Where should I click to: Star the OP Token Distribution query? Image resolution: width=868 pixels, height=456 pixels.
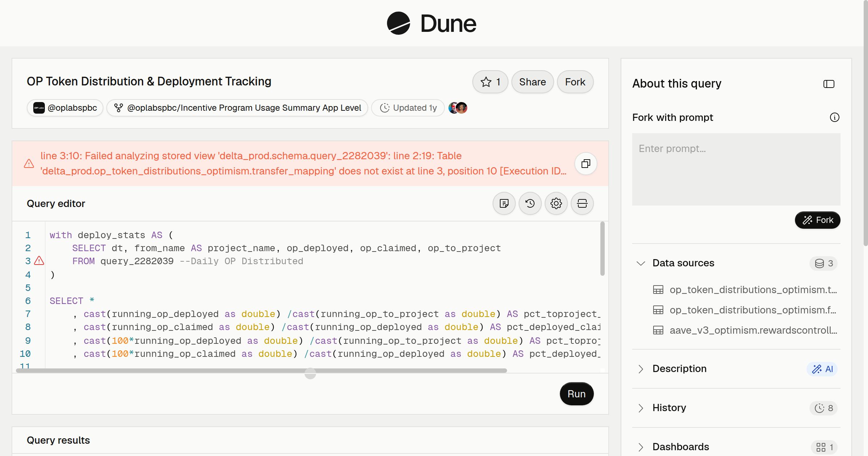tap(490, 82)
